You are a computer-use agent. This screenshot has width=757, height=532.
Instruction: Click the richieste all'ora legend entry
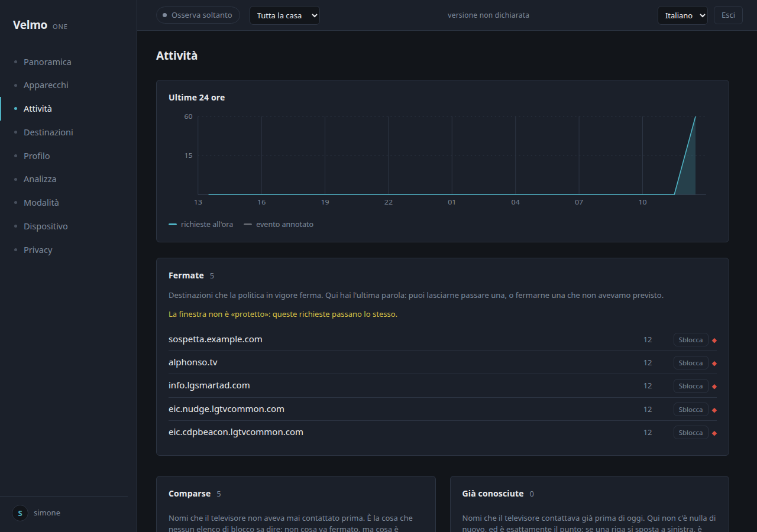(x=201, y=225)
